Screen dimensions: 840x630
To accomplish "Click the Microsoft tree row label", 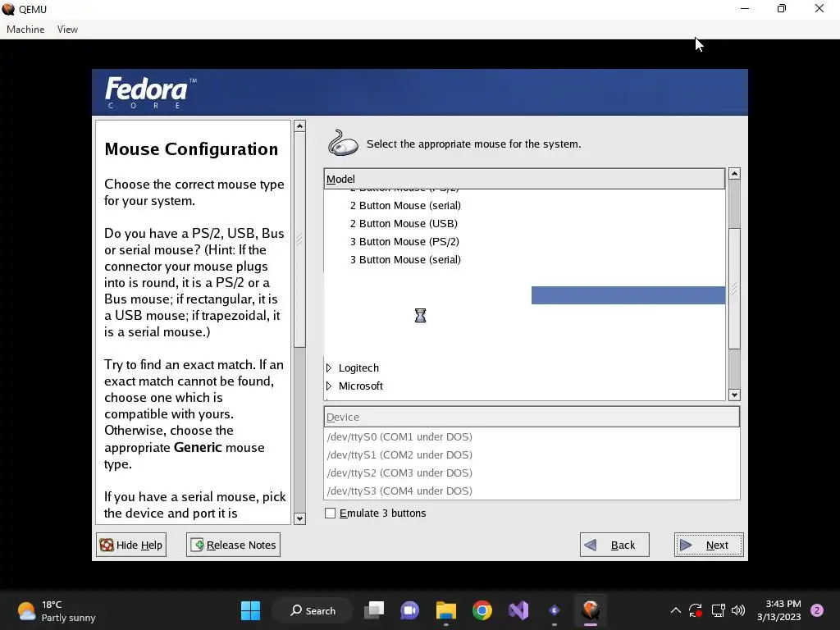I will point(361,386).
